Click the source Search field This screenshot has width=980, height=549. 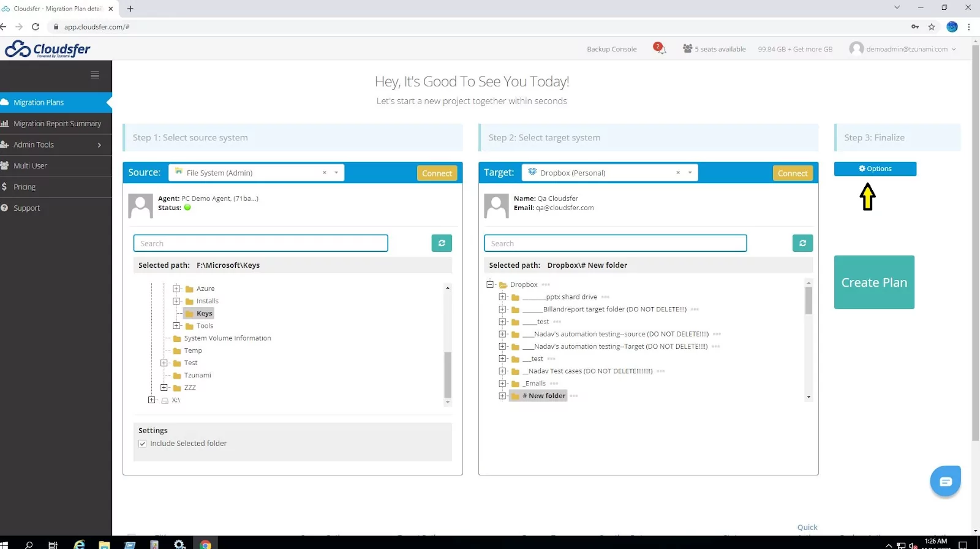[261, 243]
